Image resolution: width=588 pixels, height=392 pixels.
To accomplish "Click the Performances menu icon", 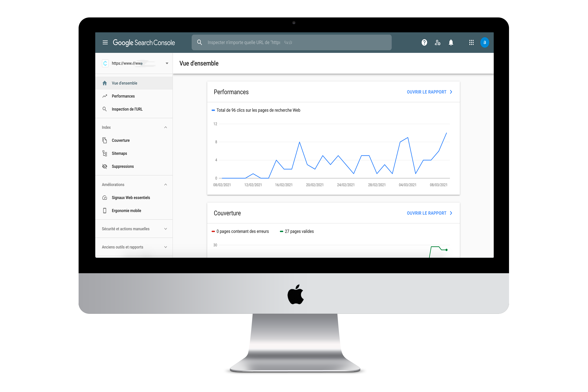I will point(105,96).
